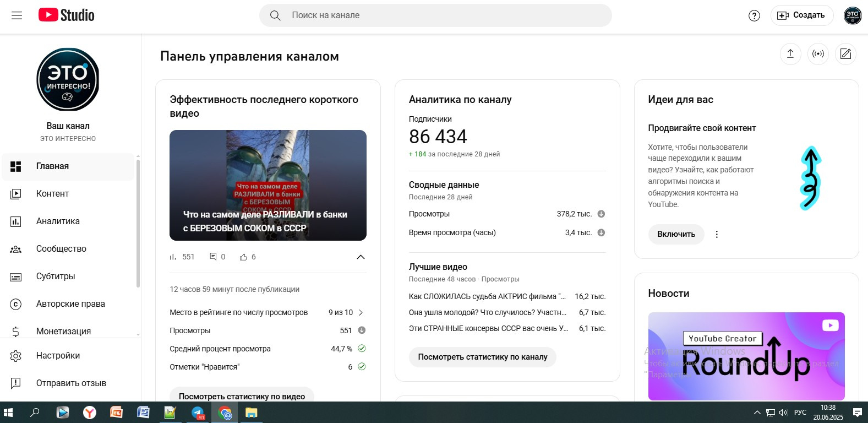Create a post with the pencil icon
Image resolution: width=868 pixels, height=423 pixels.
click(846, 54)
